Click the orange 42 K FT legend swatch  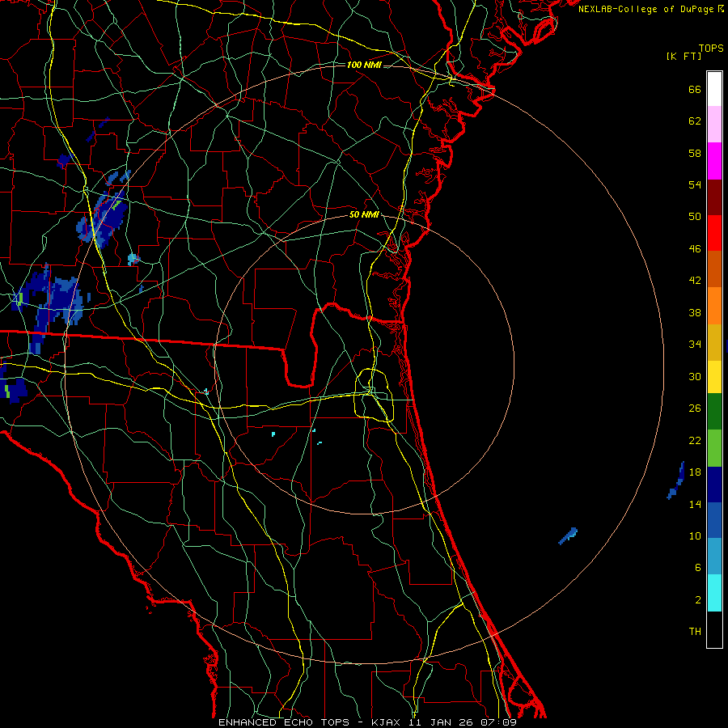click(x=714, y=306)
